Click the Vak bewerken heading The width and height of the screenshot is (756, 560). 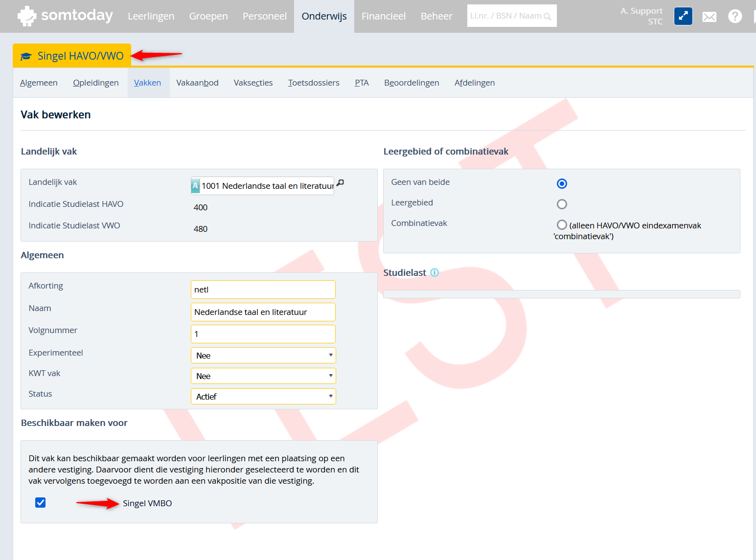pos(56,114)
